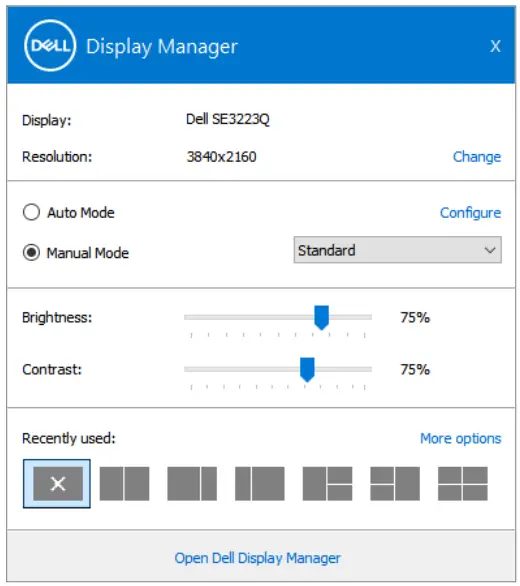Open Dell Display Manager link at bottom
Viewport: 520px width, 586px height.
click(258, 558)
